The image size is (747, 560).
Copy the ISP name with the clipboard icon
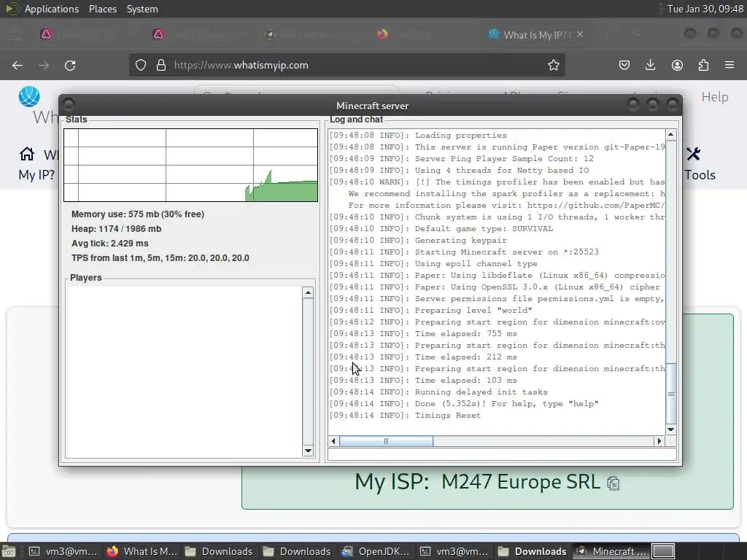click(613, 483)
